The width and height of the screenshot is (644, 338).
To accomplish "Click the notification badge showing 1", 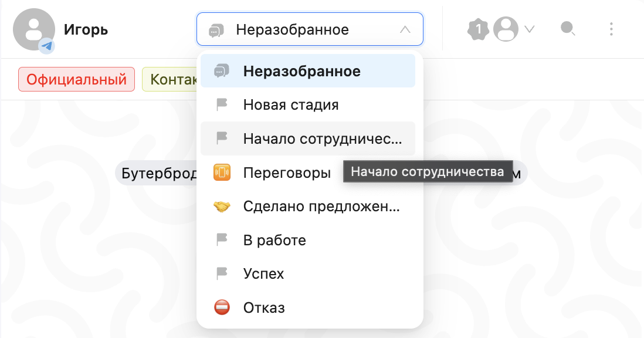I will coord(478,28).
